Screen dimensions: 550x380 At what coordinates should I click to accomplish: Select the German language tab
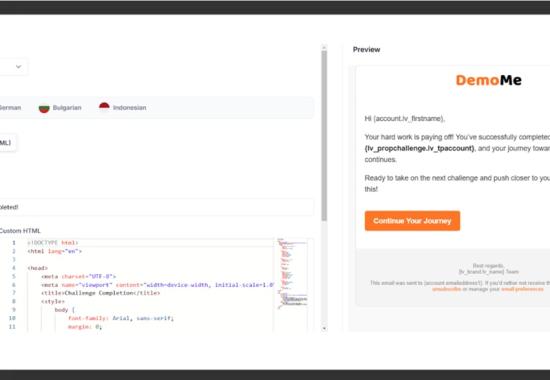(x=10, y=108)
